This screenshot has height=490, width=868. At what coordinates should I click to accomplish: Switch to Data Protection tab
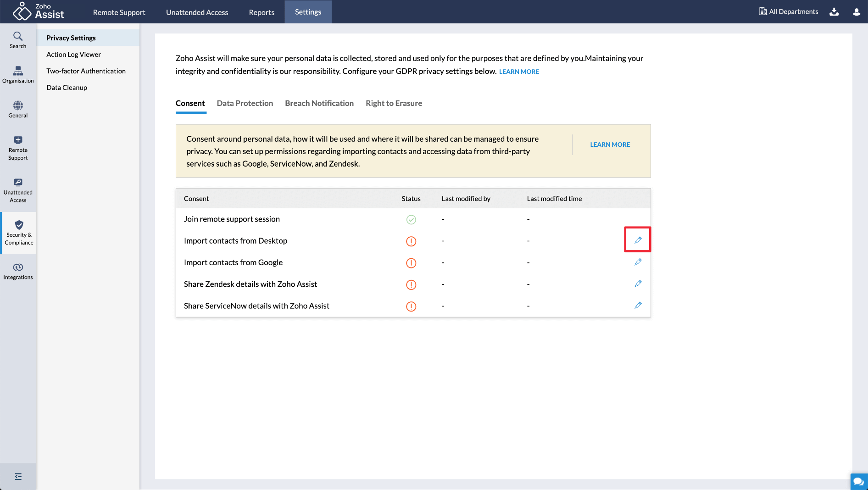245,103
